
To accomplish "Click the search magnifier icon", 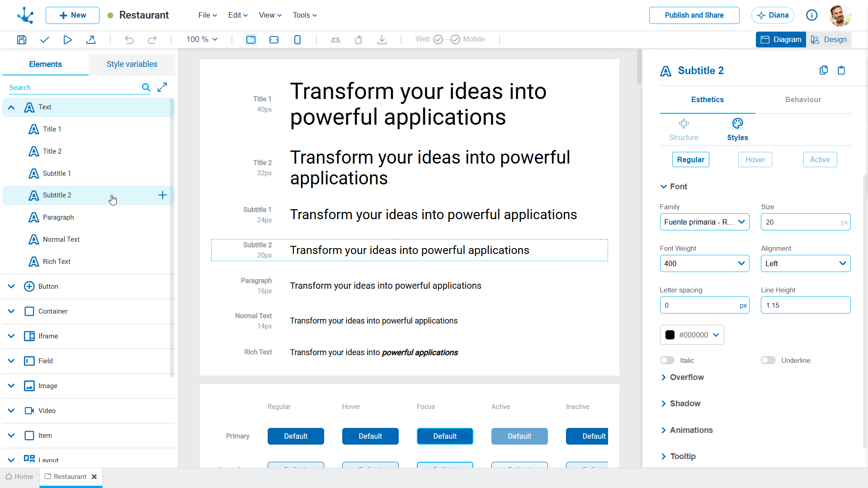I will [146, 87].
